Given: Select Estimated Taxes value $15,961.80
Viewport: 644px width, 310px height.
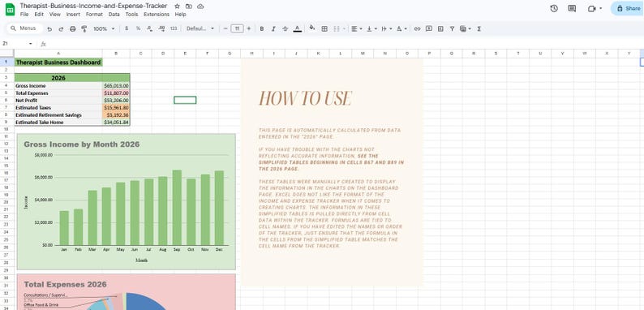Looking at the screenshot, I should [x=116, y=108].
